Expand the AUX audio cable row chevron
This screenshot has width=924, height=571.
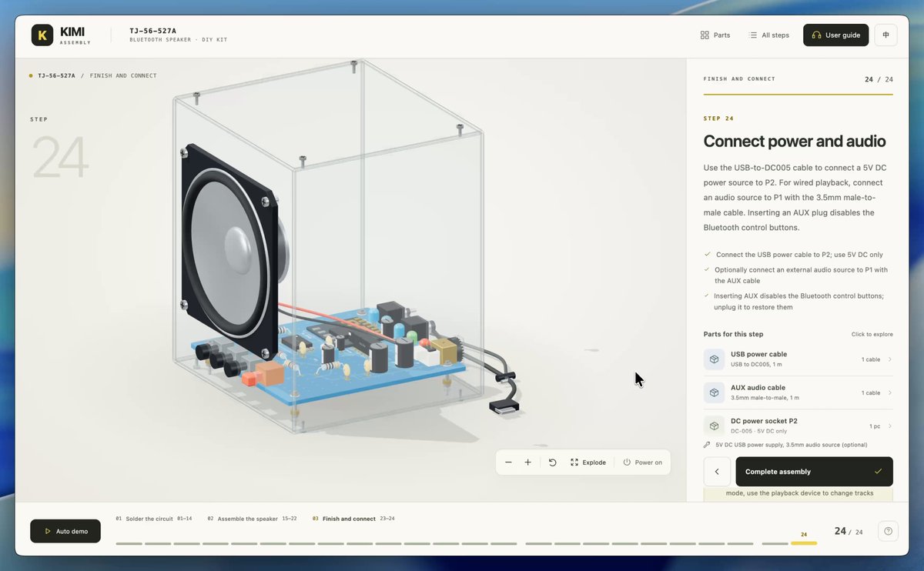coord(890,392)
